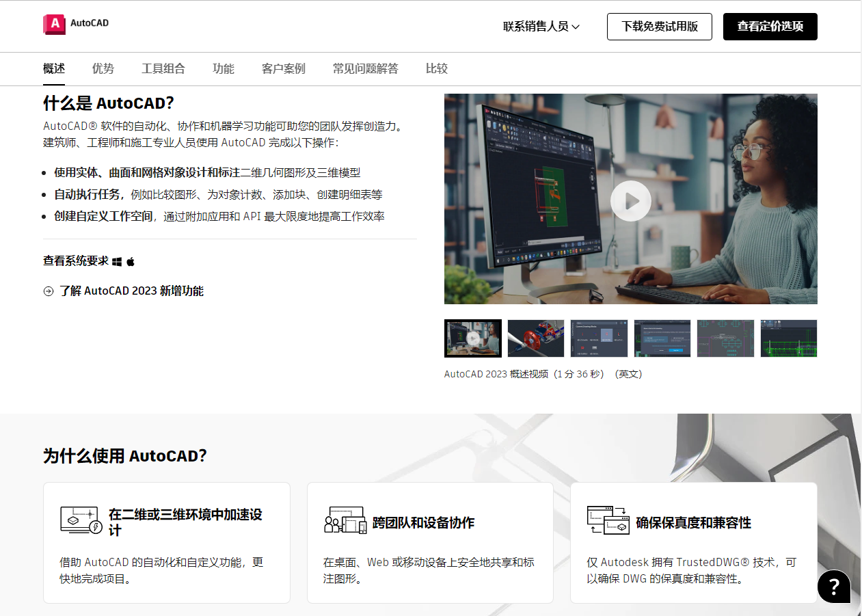This screenshot has height=616, width=862.
Task: Select the 工具组合 tab
Action: tap(163, 68)
